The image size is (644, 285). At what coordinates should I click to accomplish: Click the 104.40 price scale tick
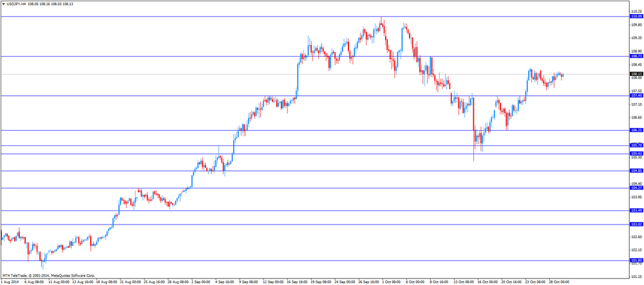tap(636, 184)
